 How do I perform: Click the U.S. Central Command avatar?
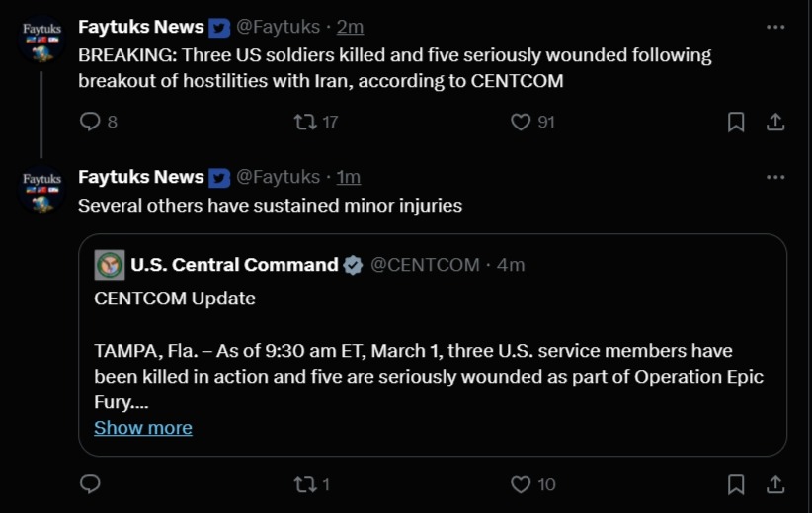[110, 265]
